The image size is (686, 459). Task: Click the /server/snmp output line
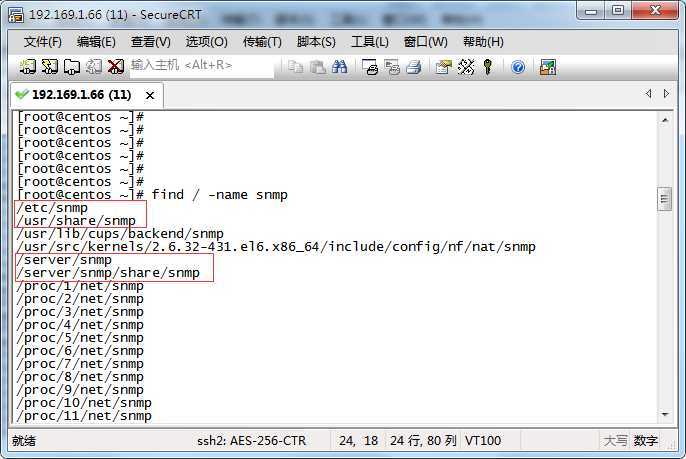click(x=64, y=260)
